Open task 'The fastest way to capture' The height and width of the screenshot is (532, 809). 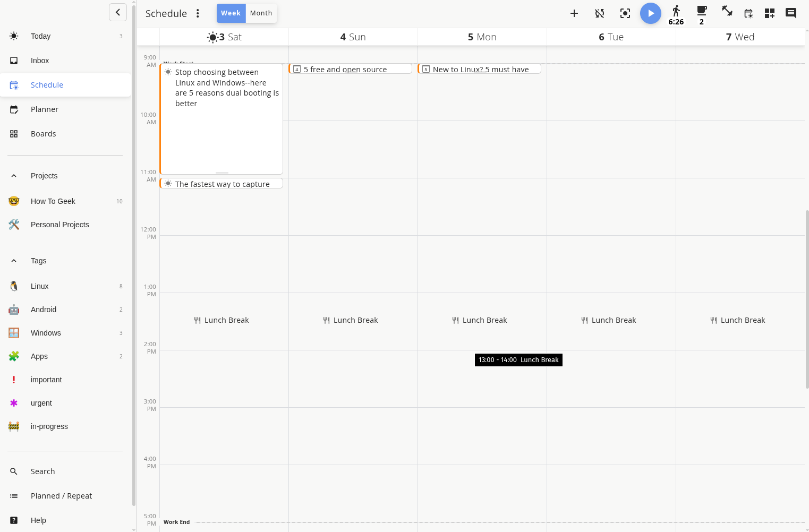tap(222, 184)
